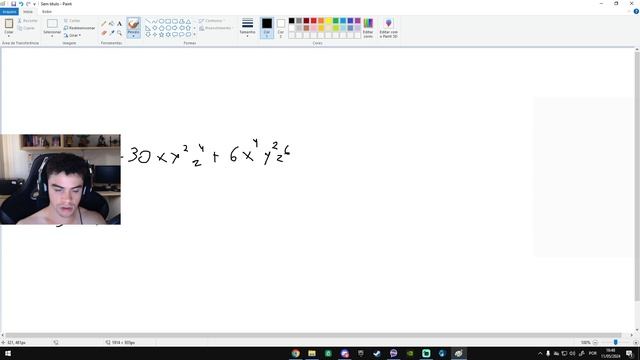The image size is (640, 360).
Task: Pick the black color swatch
Action: 291,21
